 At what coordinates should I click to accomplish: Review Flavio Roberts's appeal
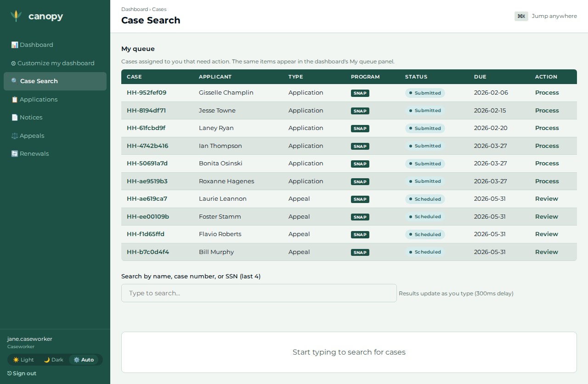coord(547,234)
